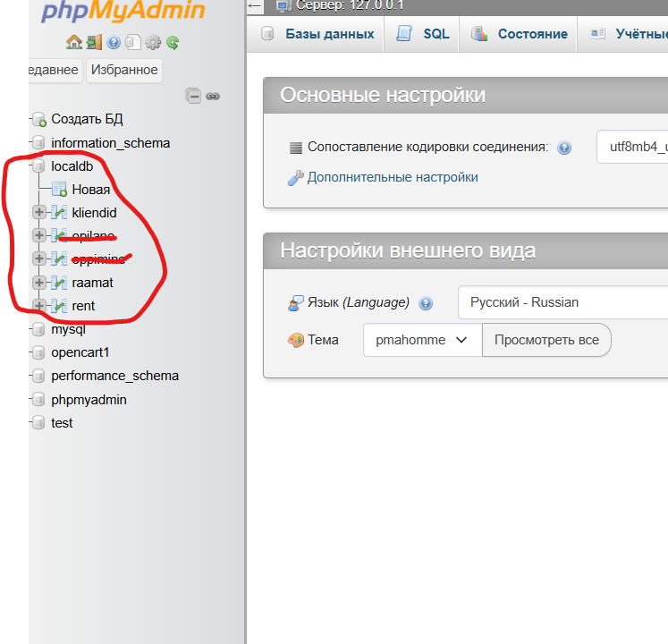Open Дополнительные настройки link
This screenshot has width=668, height=644.
[392, 177]
